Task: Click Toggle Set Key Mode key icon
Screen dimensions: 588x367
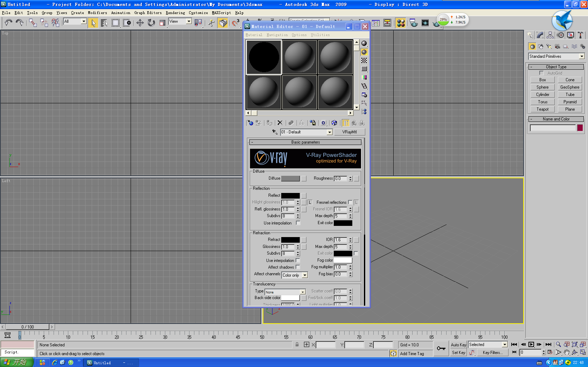Action: [441, 348]
